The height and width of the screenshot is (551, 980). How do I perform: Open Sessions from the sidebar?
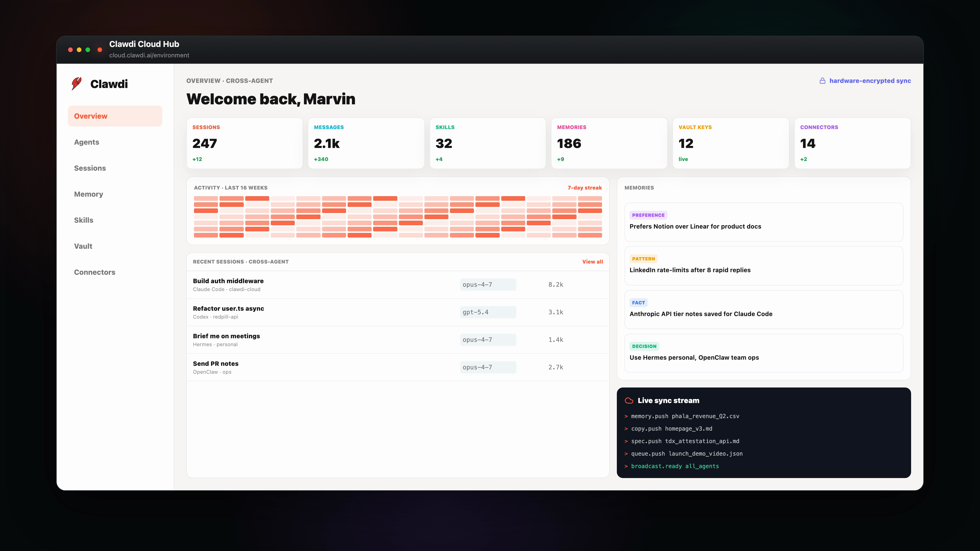pyautogui.click(x=115, y=168)
